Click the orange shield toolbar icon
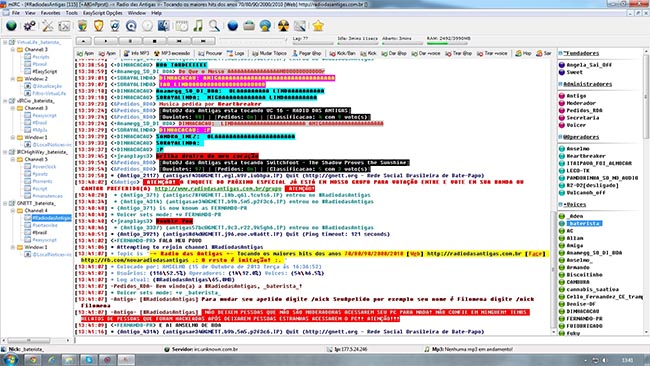650x366 pixels. 98,26
